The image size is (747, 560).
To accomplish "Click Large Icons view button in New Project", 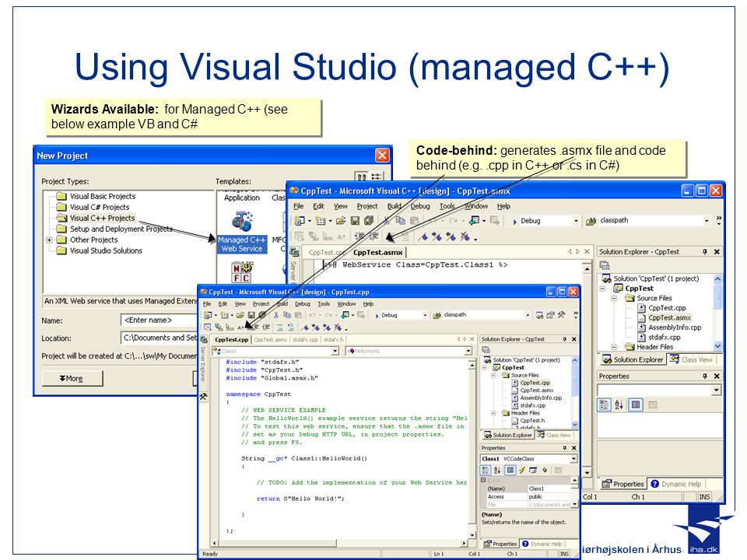I will (362, 177).
